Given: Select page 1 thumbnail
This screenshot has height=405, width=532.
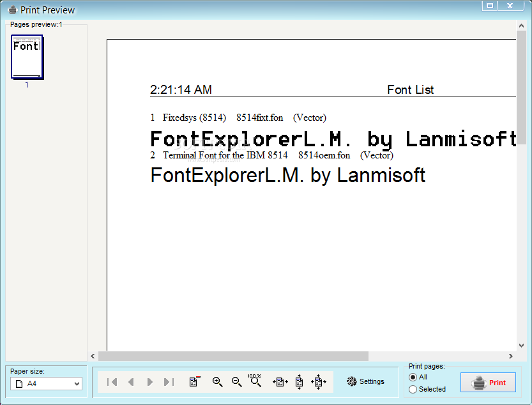Looking at the screenshot, I should pos(27,57).
